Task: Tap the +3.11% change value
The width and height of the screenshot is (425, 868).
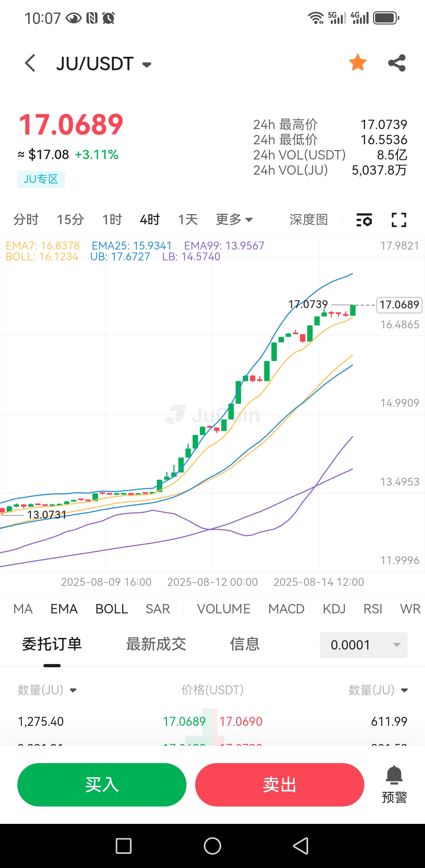Action: coord(96,155)
